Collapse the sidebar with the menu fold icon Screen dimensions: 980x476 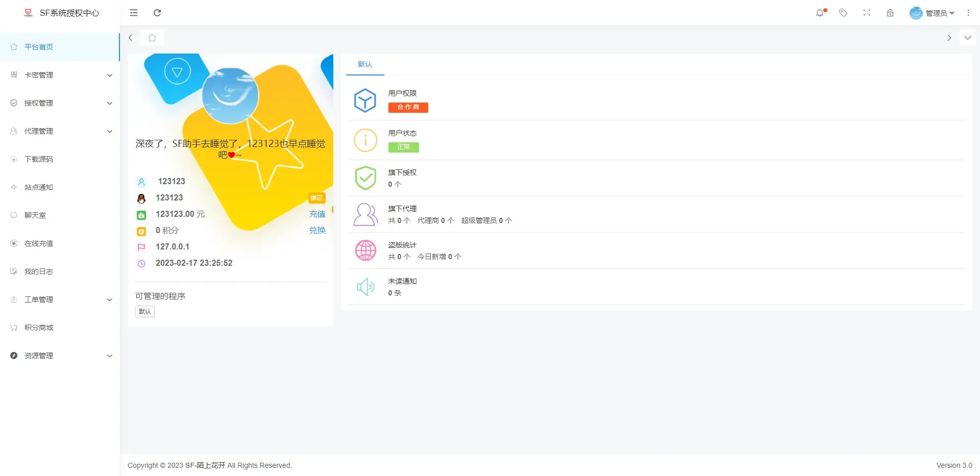click(134, 13)
